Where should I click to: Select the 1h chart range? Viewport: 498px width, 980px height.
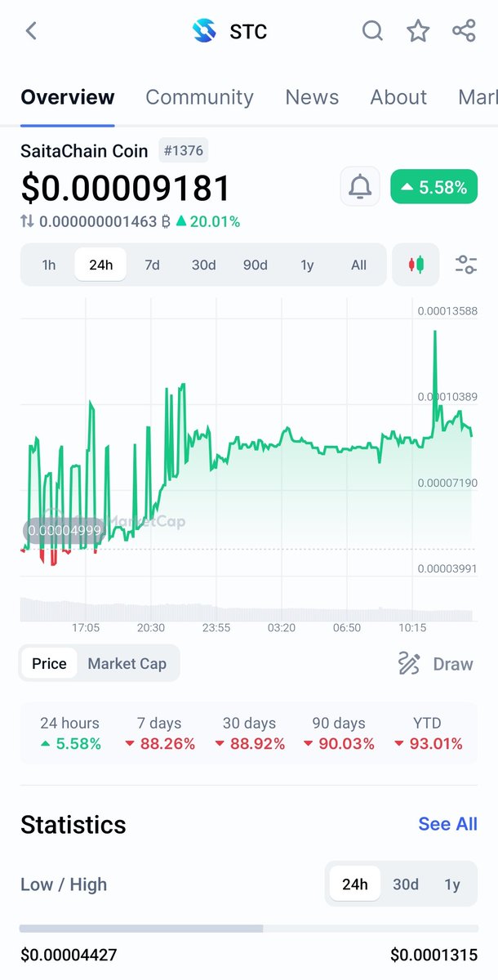pos(49,265)
